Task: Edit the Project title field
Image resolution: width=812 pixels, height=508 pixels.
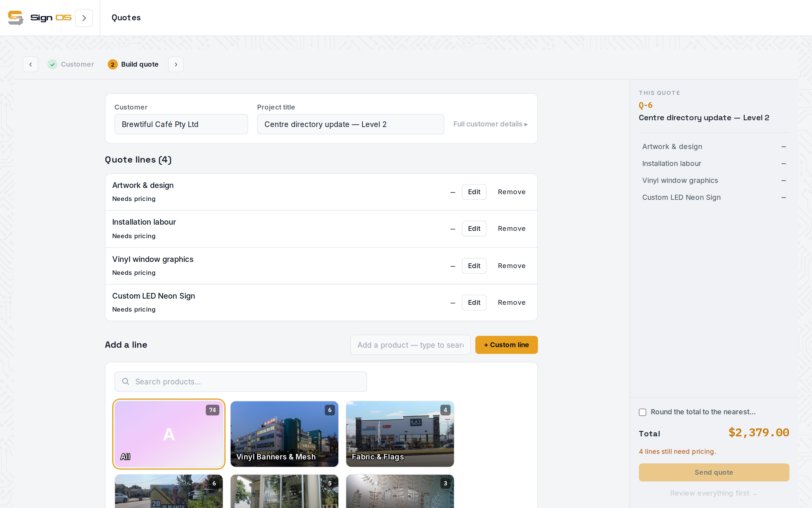Action: coord(350,124)
